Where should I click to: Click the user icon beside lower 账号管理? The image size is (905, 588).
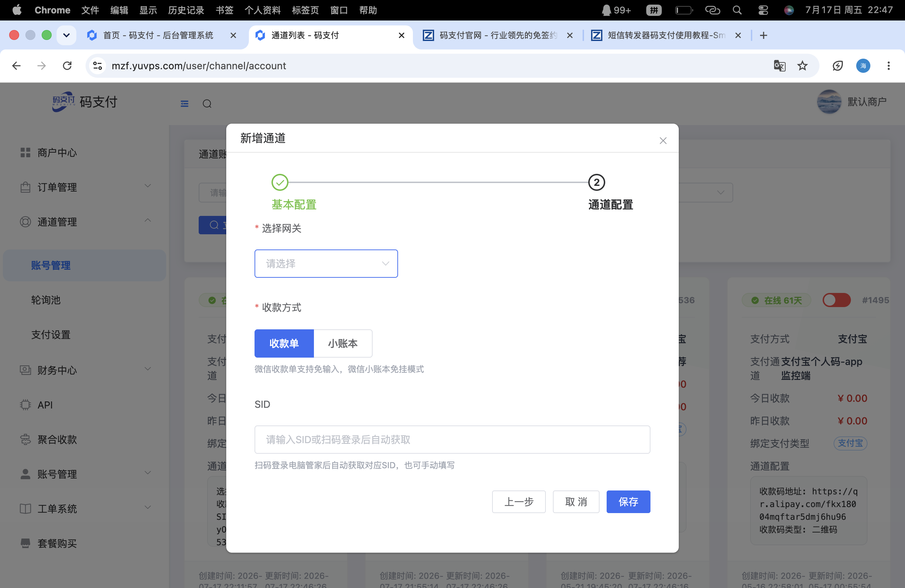25,474
